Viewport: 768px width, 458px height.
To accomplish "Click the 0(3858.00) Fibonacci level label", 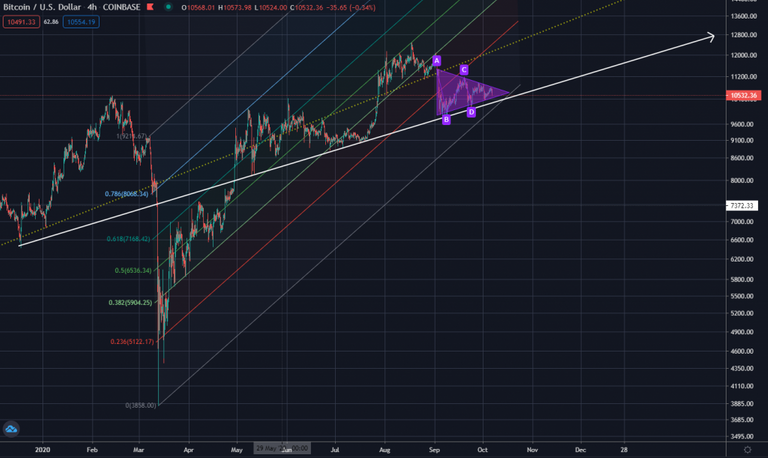I will pyautogui.click(x=141, y=405).
